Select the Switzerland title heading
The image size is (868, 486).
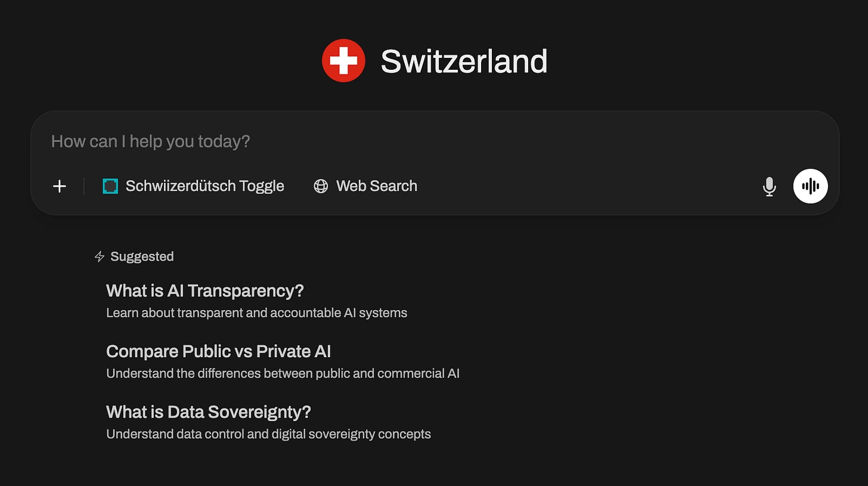tap(465, 60)
